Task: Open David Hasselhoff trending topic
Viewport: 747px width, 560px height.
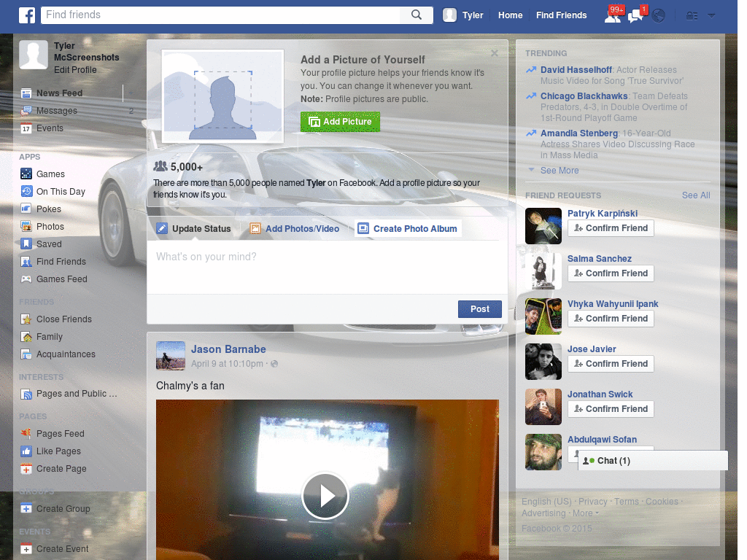Action: tap(576, 70)
